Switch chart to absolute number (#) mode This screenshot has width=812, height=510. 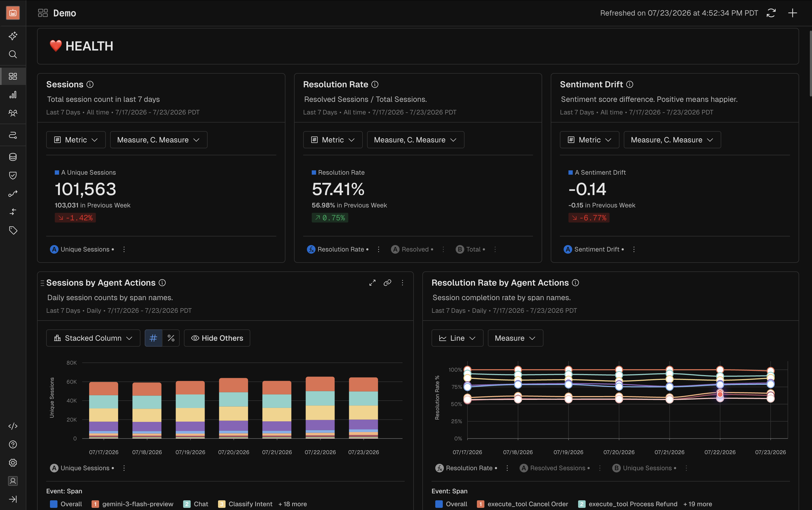click(153, 338)
